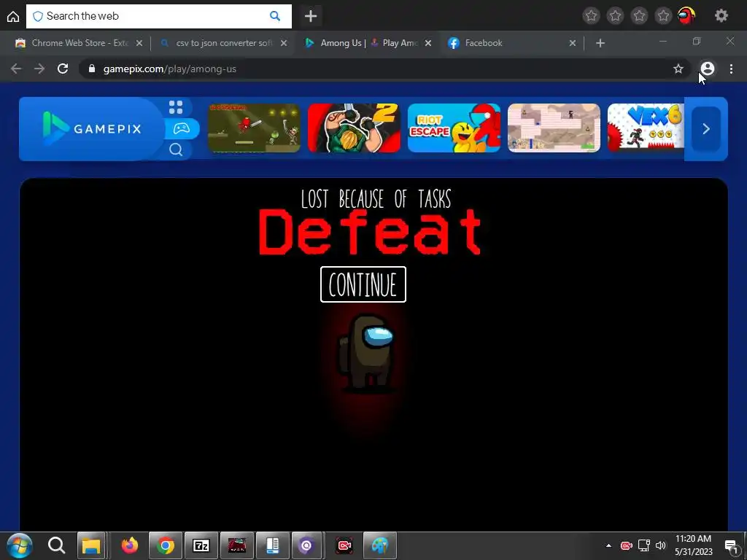Screen dimensions: 747x560
Task: Reload the current page
Action: [x=63, y=69]
